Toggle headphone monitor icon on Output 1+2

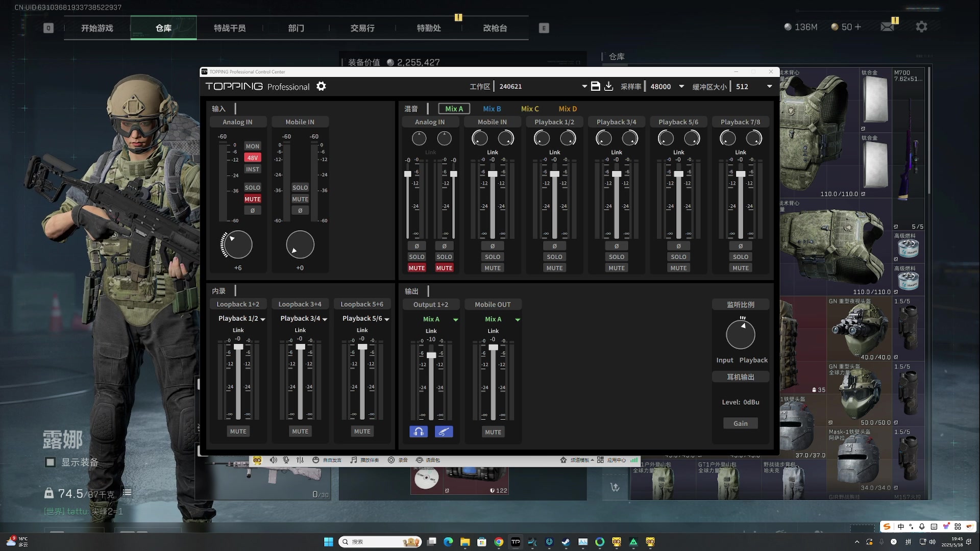(419, 432)
